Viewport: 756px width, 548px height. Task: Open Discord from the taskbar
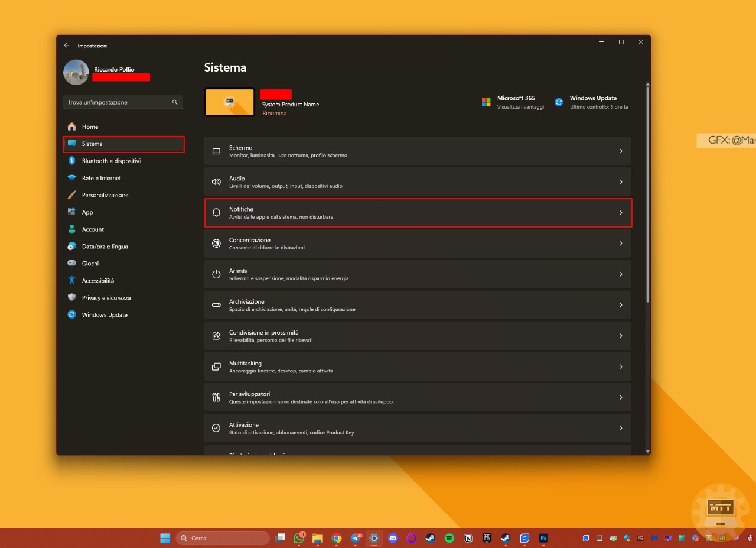click(x=392, y=538)
